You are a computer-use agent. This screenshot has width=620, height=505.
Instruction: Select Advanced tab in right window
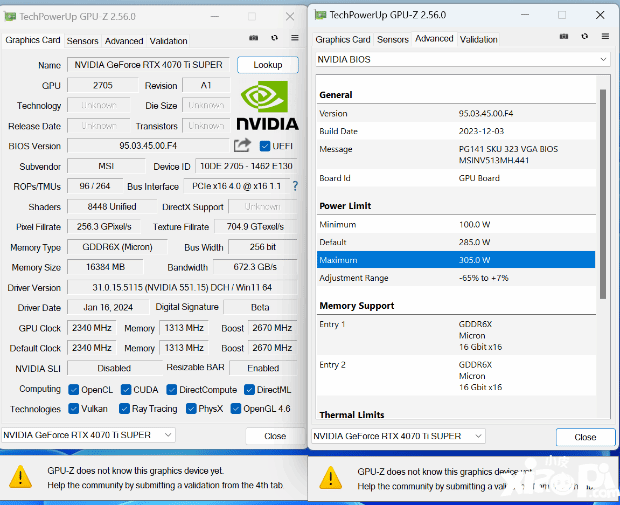(434, 39)
